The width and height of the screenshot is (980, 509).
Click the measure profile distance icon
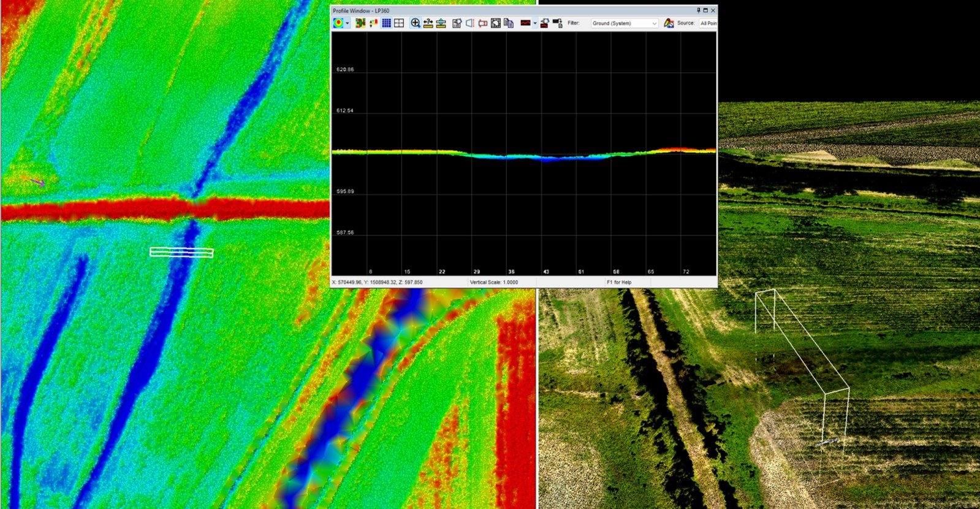point(428,23)
